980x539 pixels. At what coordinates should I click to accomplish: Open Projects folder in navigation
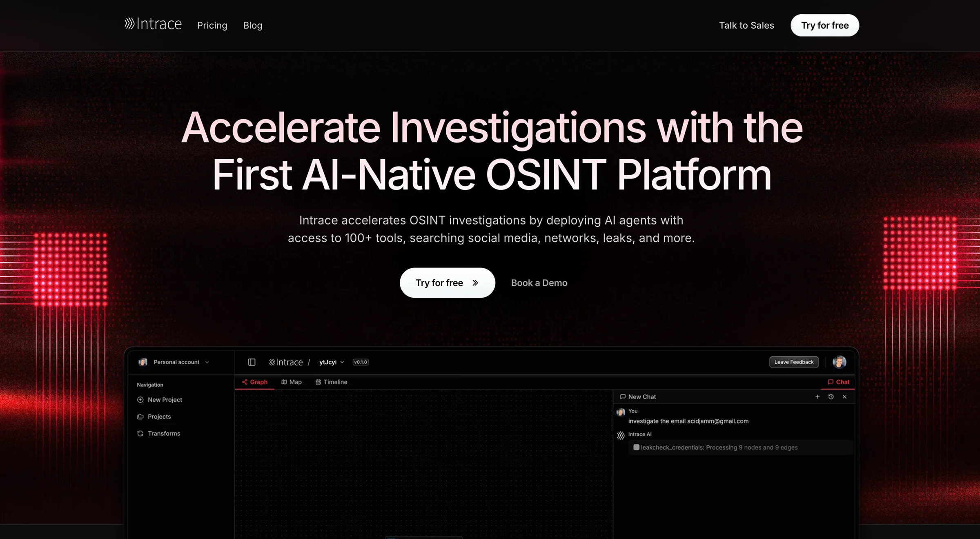(x=159, y=416)
